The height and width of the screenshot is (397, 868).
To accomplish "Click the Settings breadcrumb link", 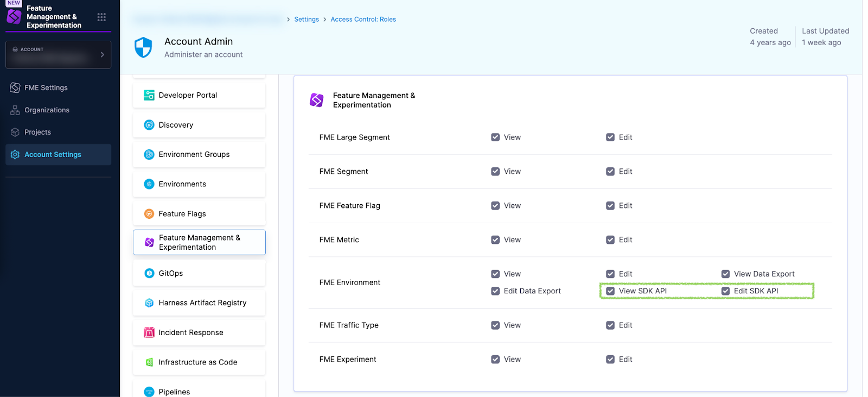I will pos(307,20).
